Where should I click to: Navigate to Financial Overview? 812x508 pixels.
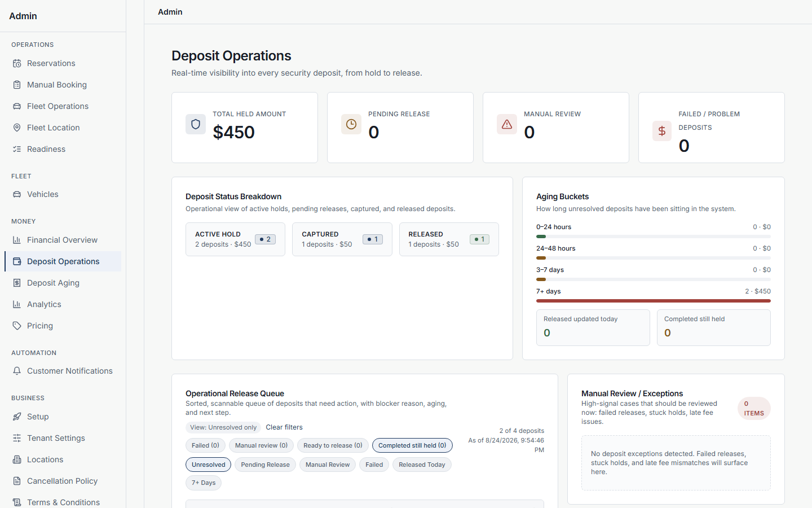pyautogui.click(x=63, y=240)
